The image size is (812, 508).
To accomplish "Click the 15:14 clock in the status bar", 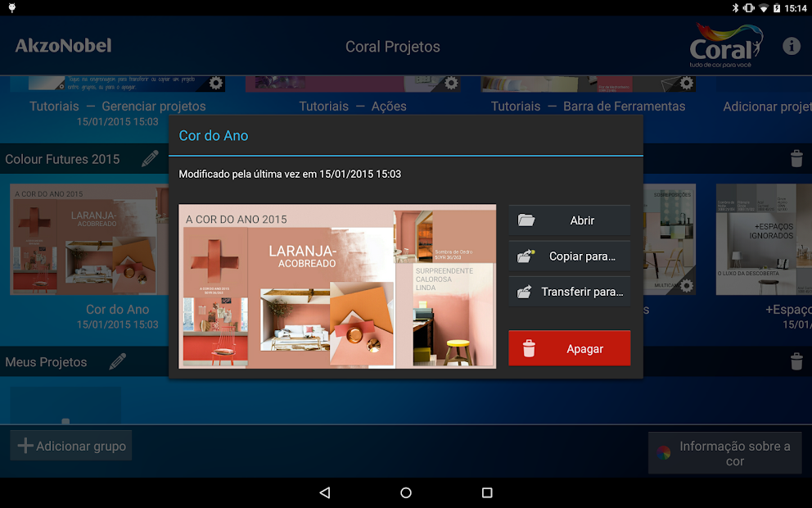I will coord(796,7).
